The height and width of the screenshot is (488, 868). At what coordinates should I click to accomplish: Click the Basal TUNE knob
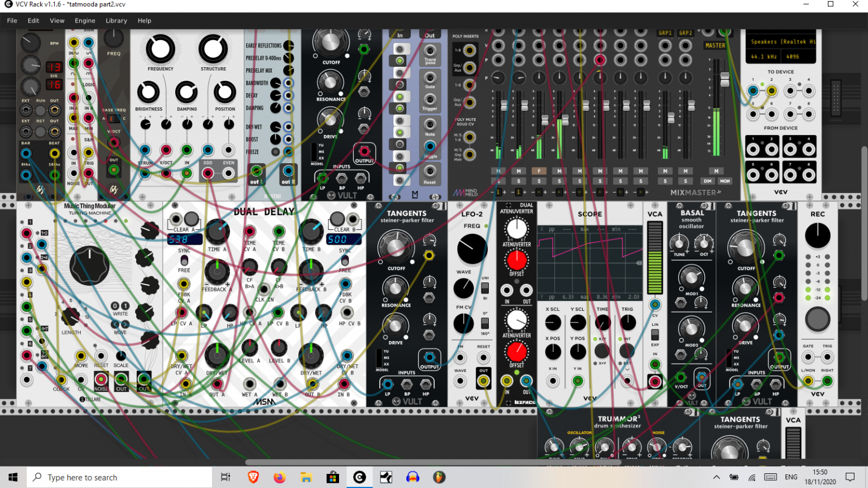tap(679, 244)
